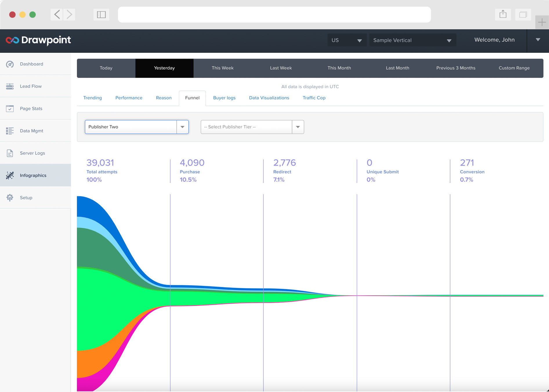Viewport: 549px width, 392px height.
Task: Open the Traffic Cop tab
Action: click(314, 98)
